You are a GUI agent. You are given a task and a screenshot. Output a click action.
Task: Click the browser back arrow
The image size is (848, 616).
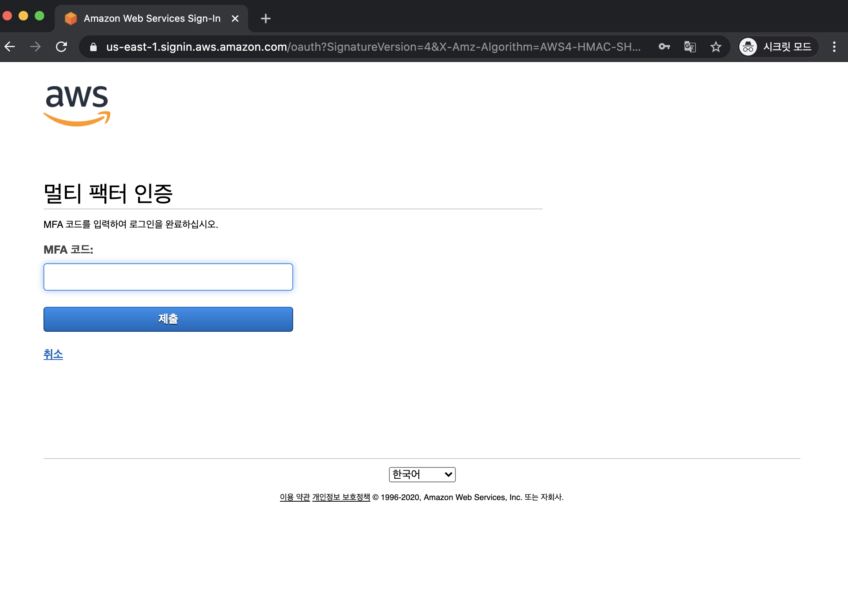(10, 47)
